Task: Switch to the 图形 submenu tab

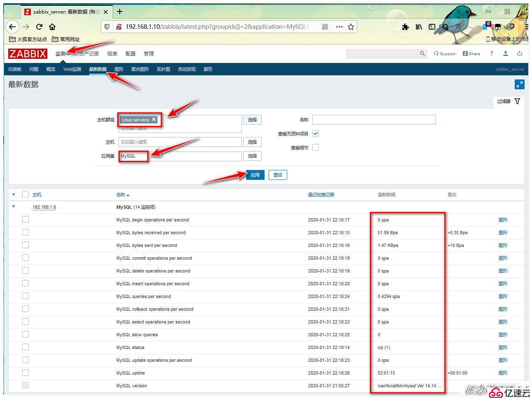Action: coord(119,69)
